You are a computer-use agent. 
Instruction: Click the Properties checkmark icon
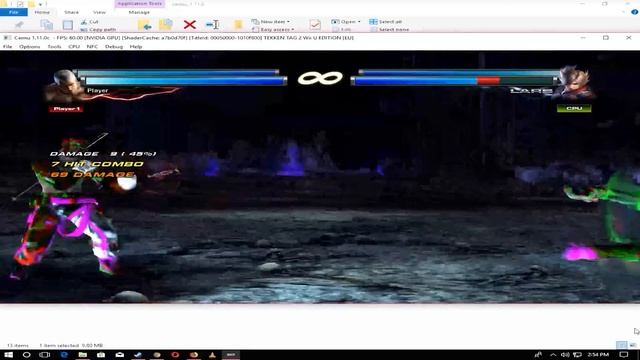pyautogui.click(x=315, y=25)
